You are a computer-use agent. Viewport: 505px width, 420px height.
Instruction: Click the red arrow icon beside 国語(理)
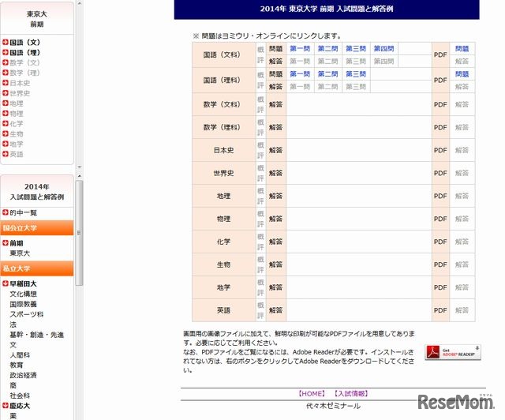[6, 52]
